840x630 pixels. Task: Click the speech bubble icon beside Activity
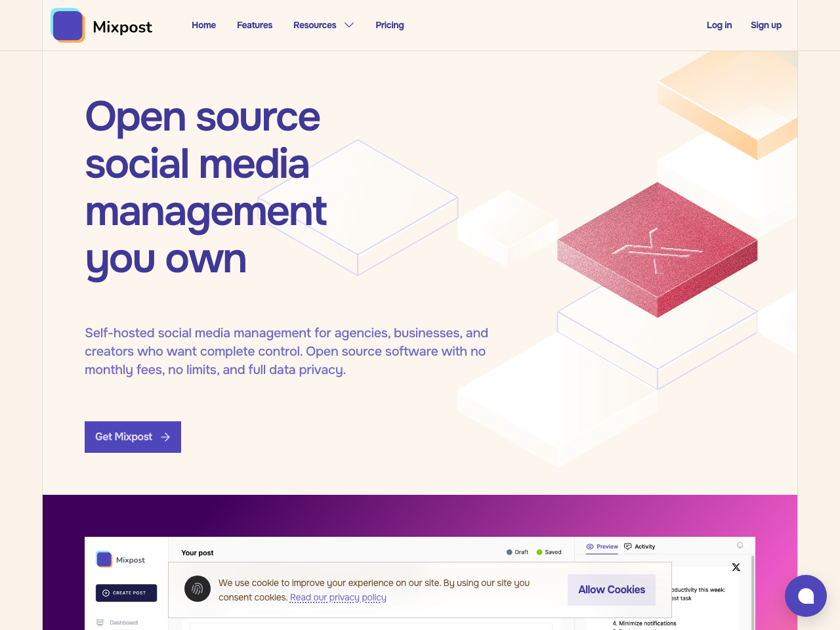[626, 547]
